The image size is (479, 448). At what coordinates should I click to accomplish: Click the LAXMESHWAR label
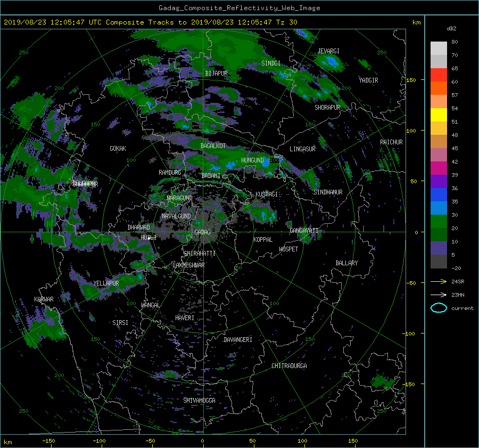(x=188, y=265)
